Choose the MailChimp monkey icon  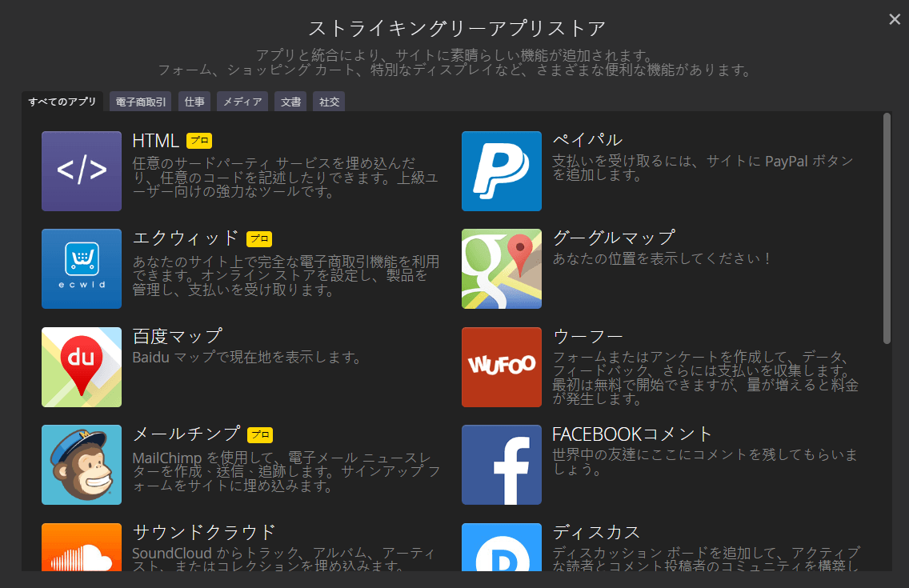[x=82, y=465]
